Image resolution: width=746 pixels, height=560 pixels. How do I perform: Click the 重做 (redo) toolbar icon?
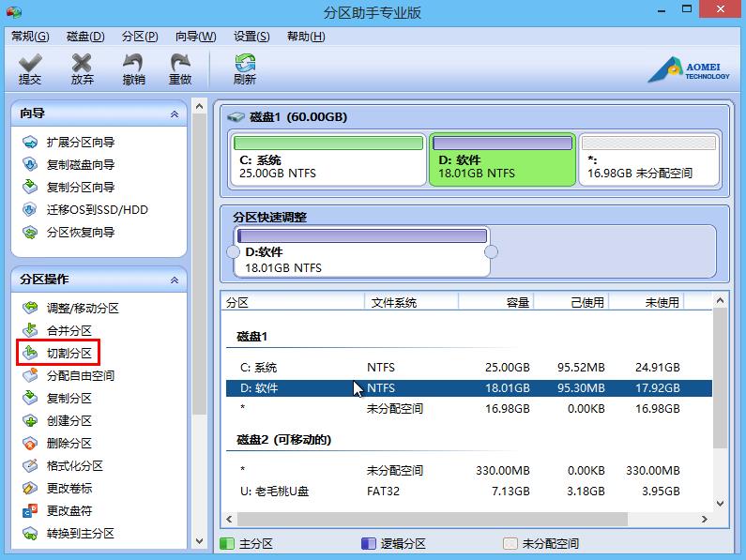pyautogui.click(x=180, y=69)
